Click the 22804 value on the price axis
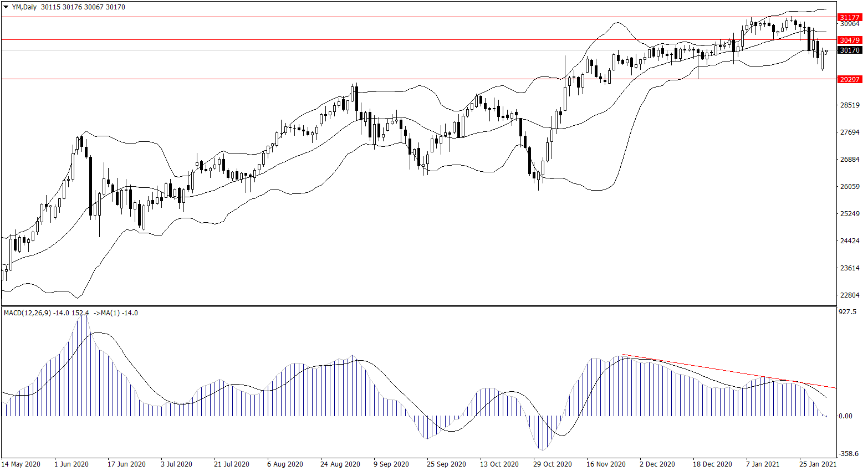The height and width of the screenshot is (471, 868). tap(850, 295)
